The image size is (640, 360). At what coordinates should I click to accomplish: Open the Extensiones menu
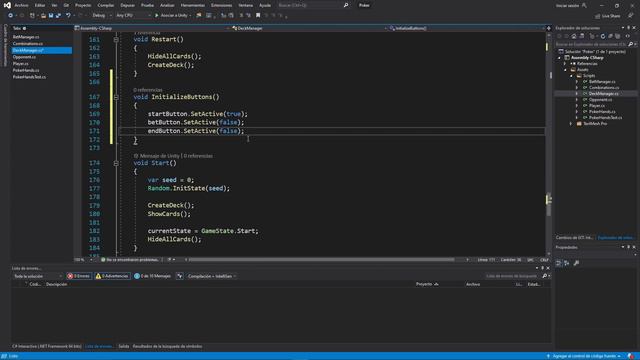pos(221,5)
